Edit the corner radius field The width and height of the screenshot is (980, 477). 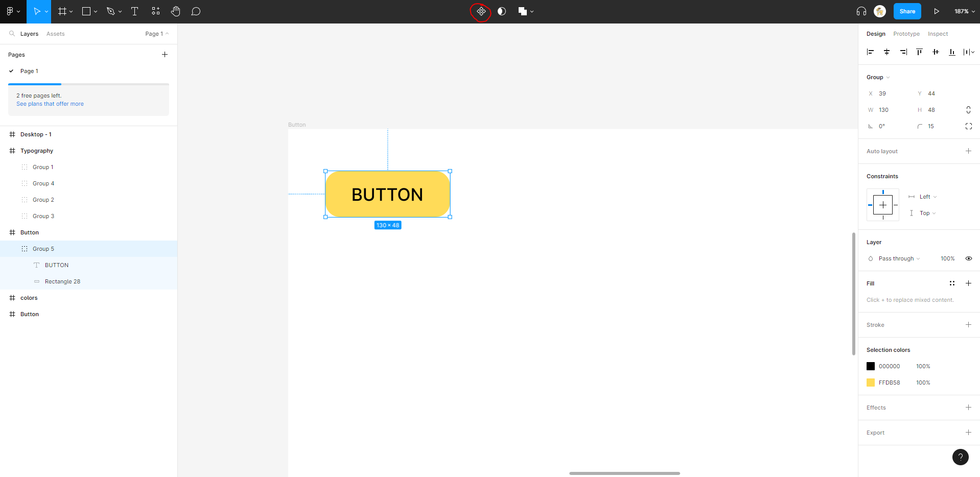pyautogui.click(x=935, y=126)
